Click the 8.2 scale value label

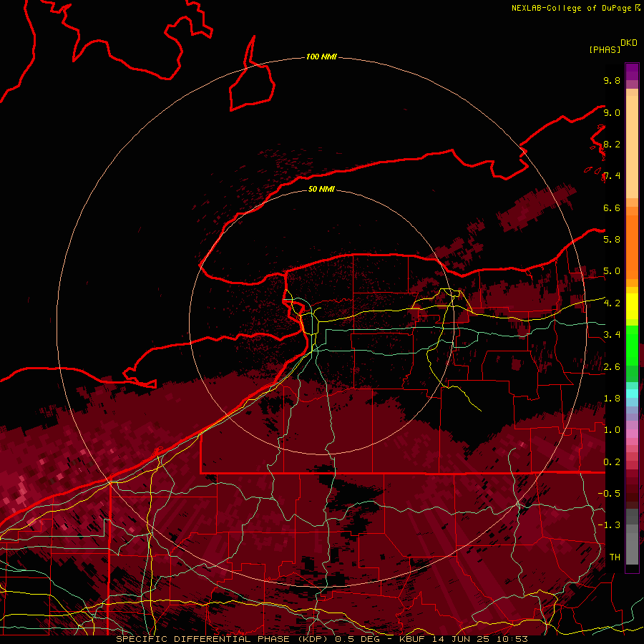612,144
